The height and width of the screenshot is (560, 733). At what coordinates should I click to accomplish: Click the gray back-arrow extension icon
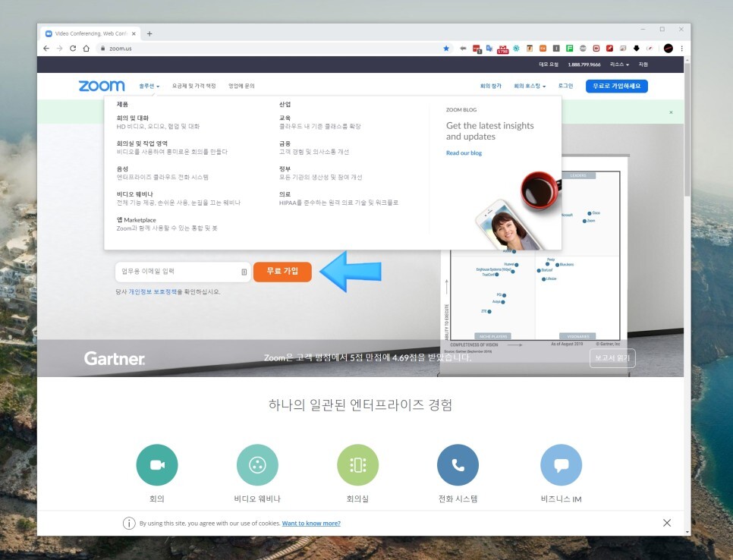(463, 48)
